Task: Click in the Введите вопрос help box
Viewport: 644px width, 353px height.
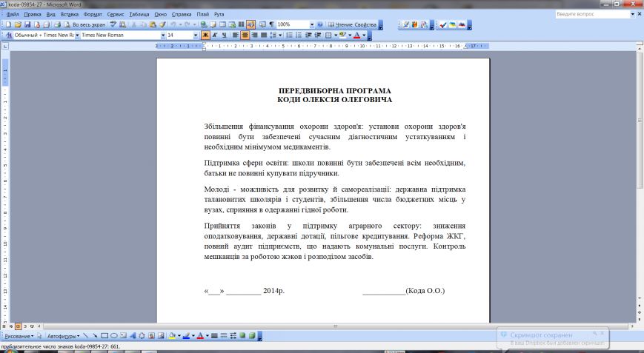Action: pyautogui.click(x=592, y=14)
